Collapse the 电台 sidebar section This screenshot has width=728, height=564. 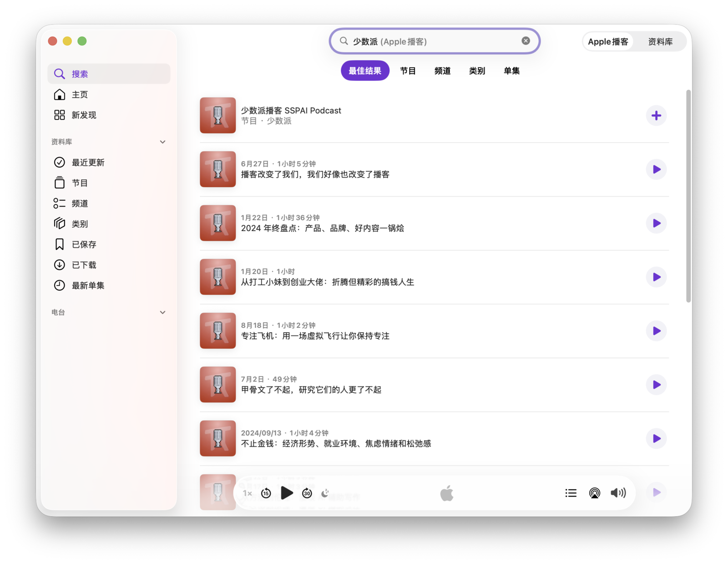point(162,312)
